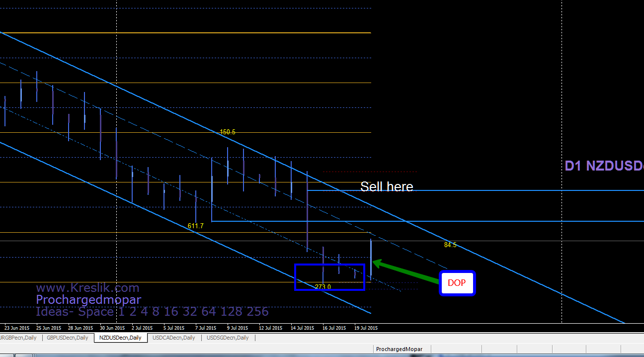
Task: Click the ProchargedMopar status bar entry
Action: pyautogui.click(x=399, y=349)
